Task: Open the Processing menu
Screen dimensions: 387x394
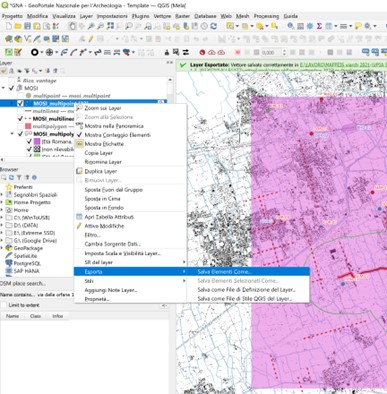Action: point(266,16)
